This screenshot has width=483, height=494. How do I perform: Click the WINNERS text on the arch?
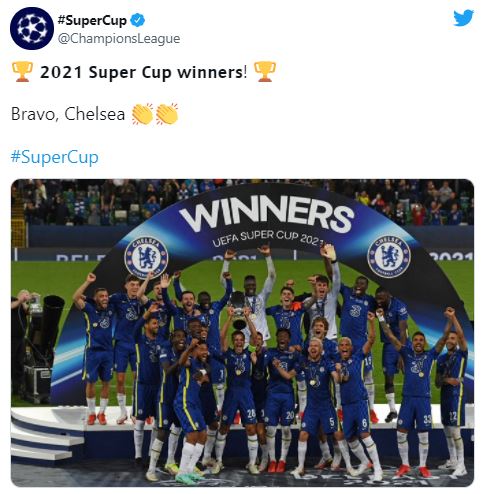click(x=267, y=213)
